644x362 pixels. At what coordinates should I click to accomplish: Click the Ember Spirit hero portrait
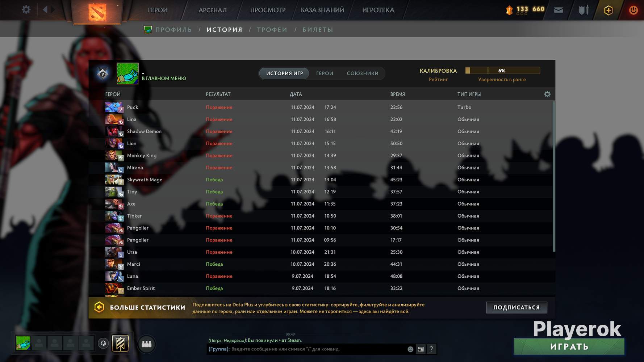point(114,288)
